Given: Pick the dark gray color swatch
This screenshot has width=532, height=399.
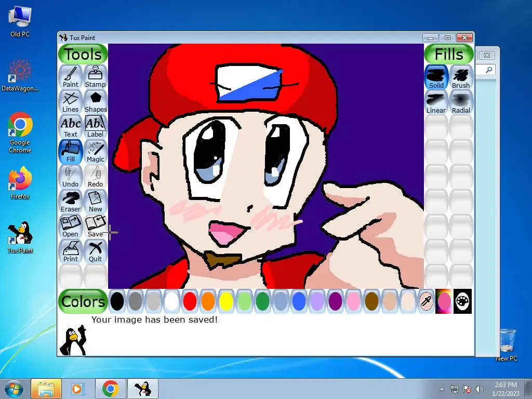Looking at the screenshot, I should click(x=136, y=301).
